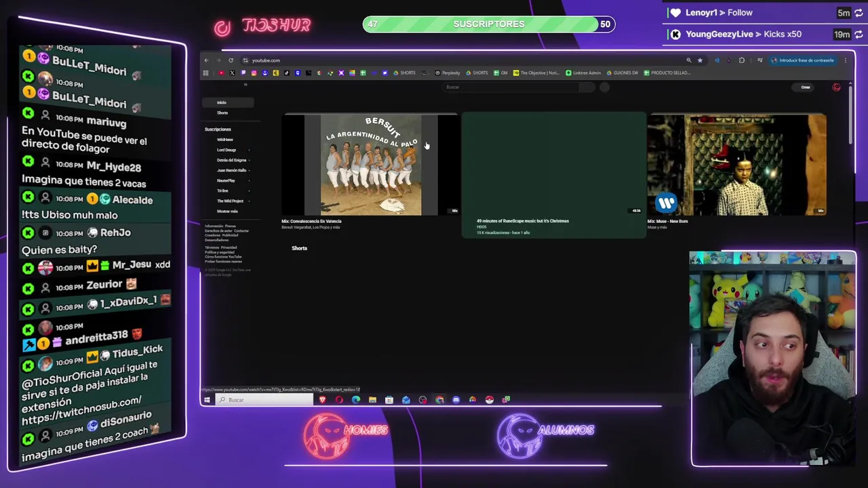This screenshot has height=488, width=868.
Task: Open the Pokéball app on taskbar
Action: coord(490,400)
